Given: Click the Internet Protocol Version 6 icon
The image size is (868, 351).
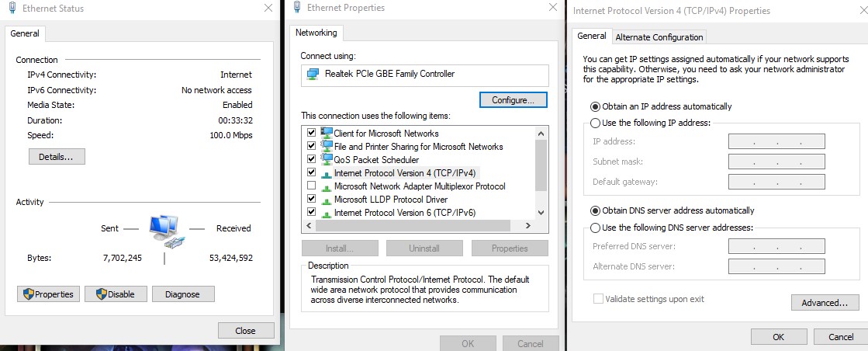Looking at the screenshot, I should tap(327, 212).
